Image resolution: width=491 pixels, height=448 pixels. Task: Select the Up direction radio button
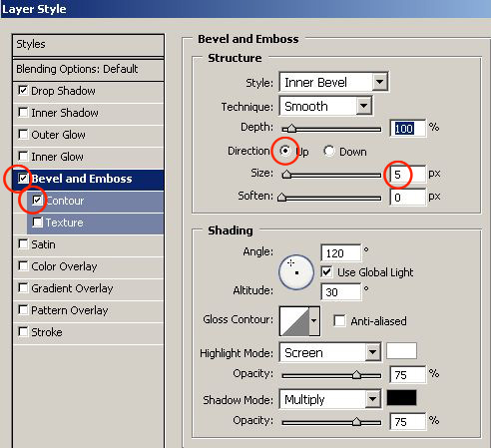click(285, 151)
